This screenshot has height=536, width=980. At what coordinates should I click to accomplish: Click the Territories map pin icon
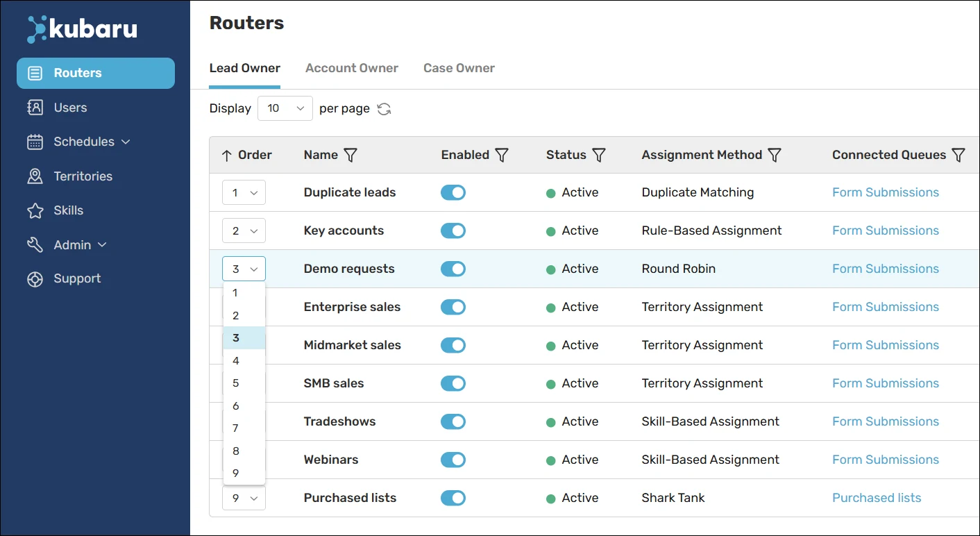tap(35, 176)
